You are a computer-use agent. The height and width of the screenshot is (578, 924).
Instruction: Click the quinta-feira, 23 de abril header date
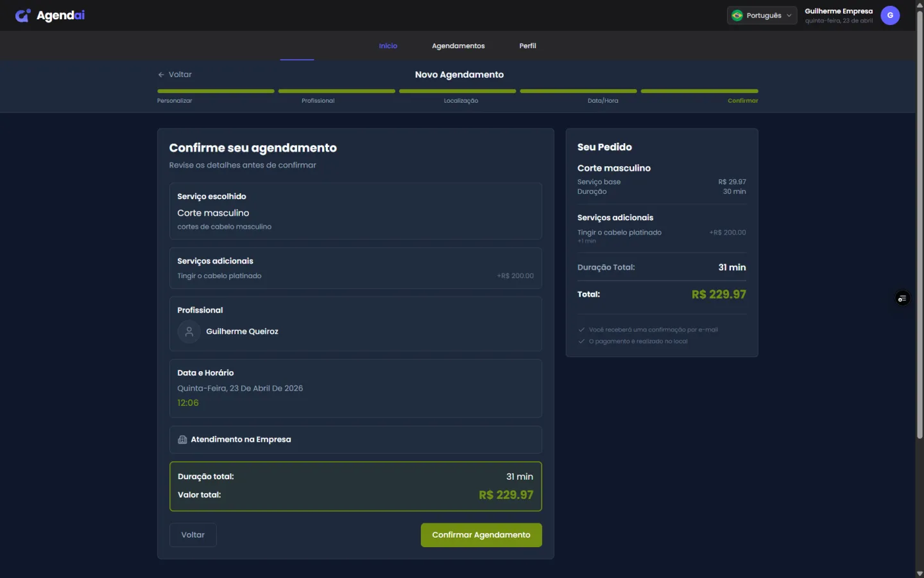(839, 21)
